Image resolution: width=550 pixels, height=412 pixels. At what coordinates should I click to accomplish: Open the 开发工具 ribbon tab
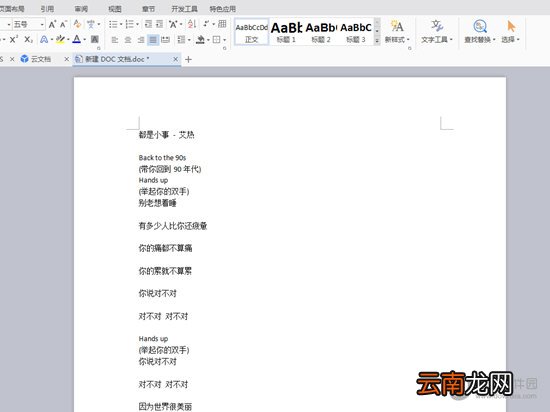point(184,9)
